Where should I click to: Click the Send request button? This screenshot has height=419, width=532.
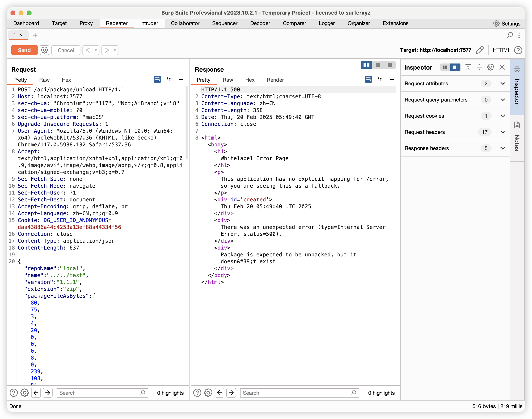tap(24, 50)
